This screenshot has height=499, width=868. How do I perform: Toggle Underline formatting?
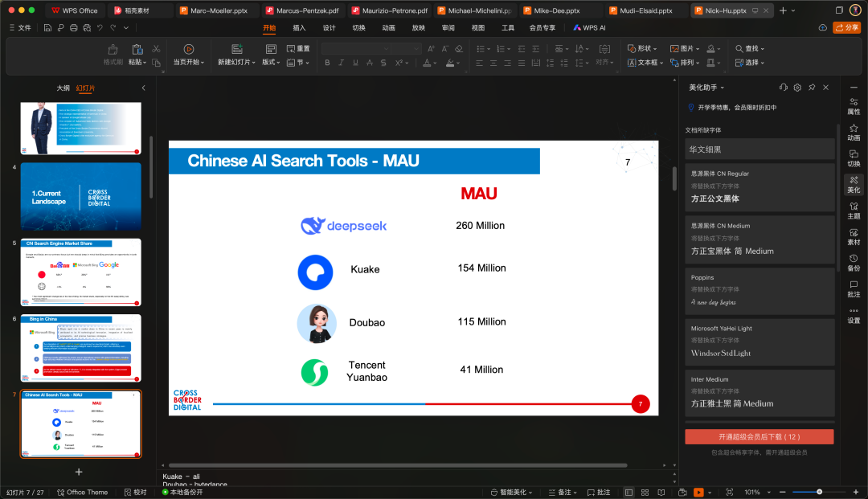(x=355, y=63)
